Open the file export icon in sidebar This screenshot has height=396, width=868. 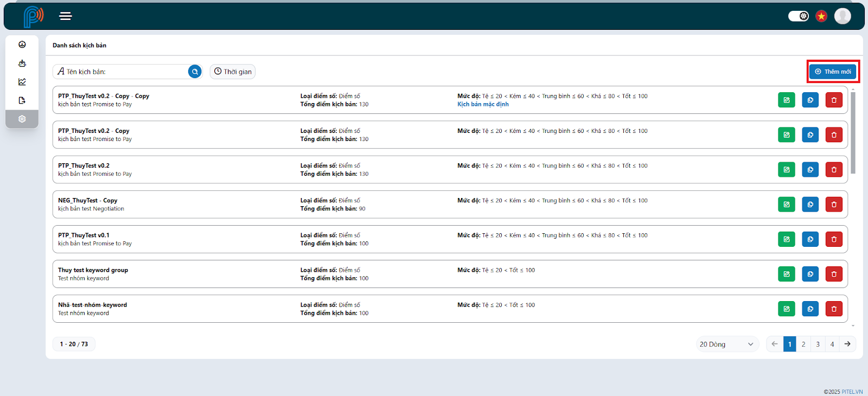(22, 100)
